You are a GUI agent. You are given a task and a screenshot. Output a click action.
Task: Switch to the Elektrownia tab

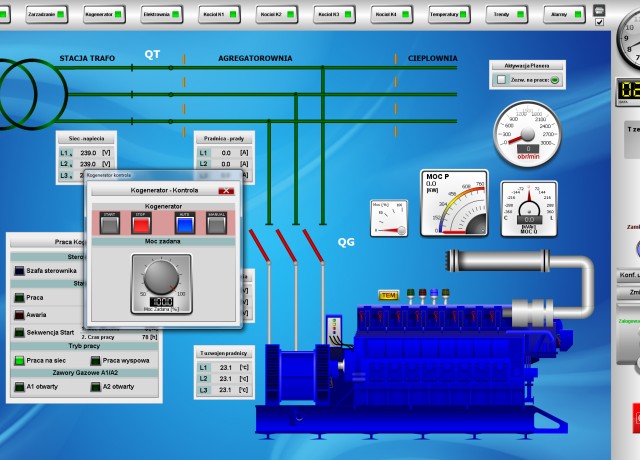(162, 14)
